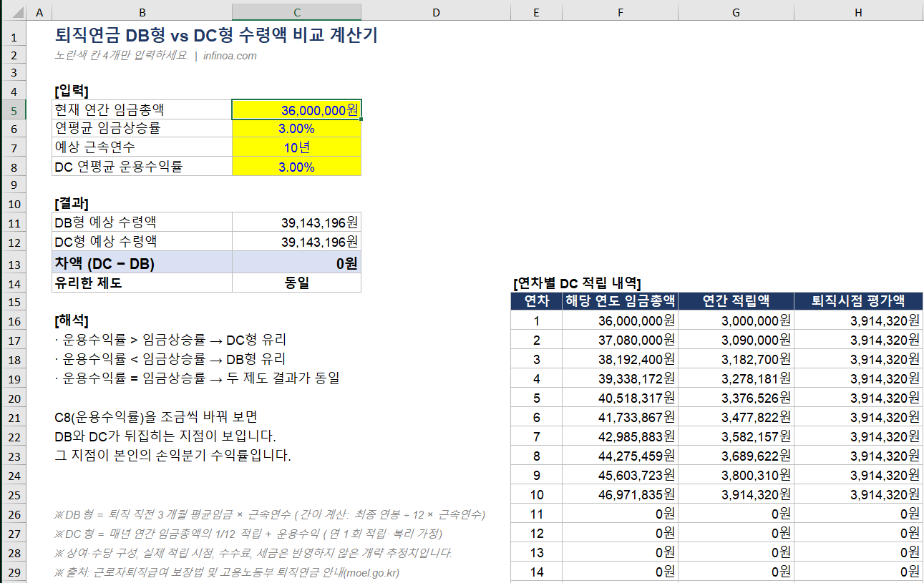The width and height of the screenshot is (924, 583).
Task: Click the [입력] section heading
Action: click(72, 91)
